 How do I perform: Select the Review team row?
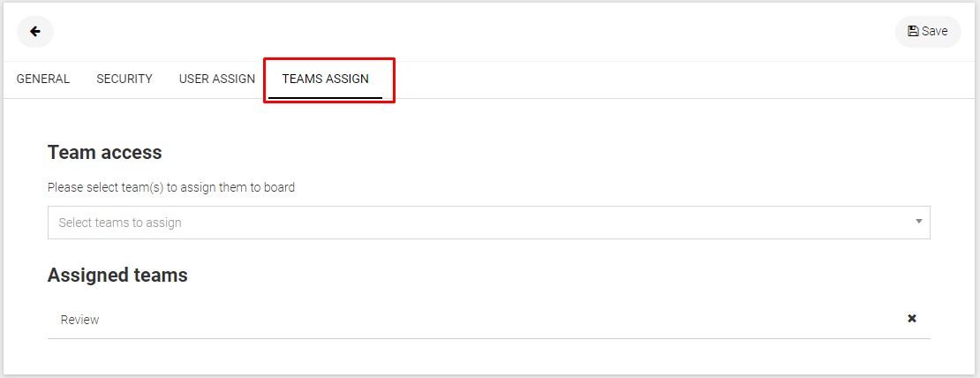(x=489, y=320)
